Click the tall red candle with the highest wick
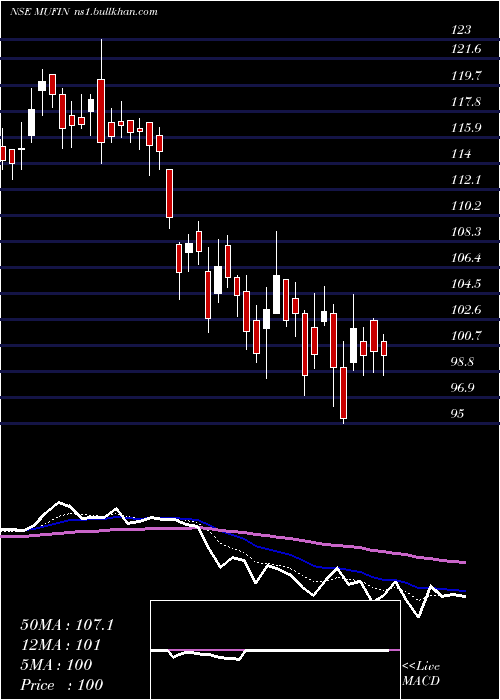Screen dimensions: 500x700 tap(101, 111)
